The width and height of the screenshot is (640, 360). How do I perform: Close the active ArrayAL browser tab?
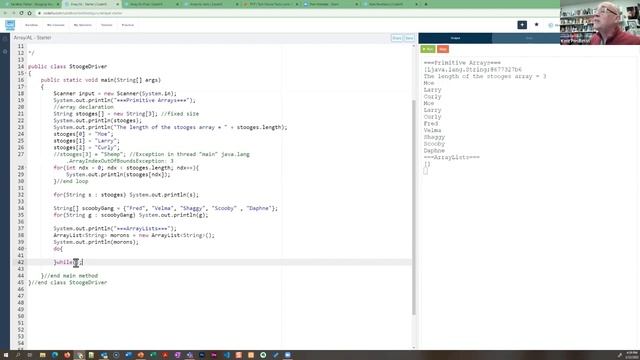(x=118, y=4)
